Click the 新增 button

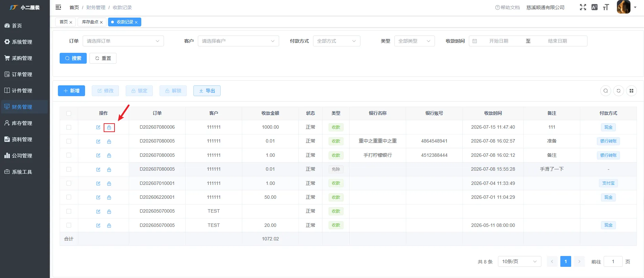pyautogui.click(x=71, y=91)
